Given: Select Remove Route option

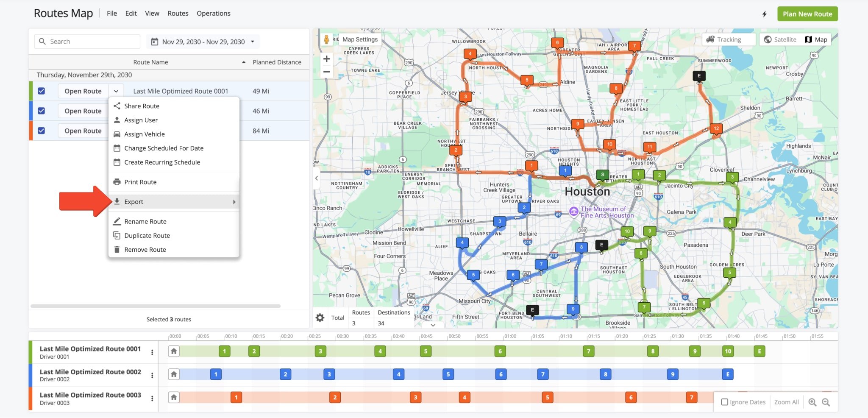Looking at the screenshot, I should pyautogui.click(x=174, y=249).
